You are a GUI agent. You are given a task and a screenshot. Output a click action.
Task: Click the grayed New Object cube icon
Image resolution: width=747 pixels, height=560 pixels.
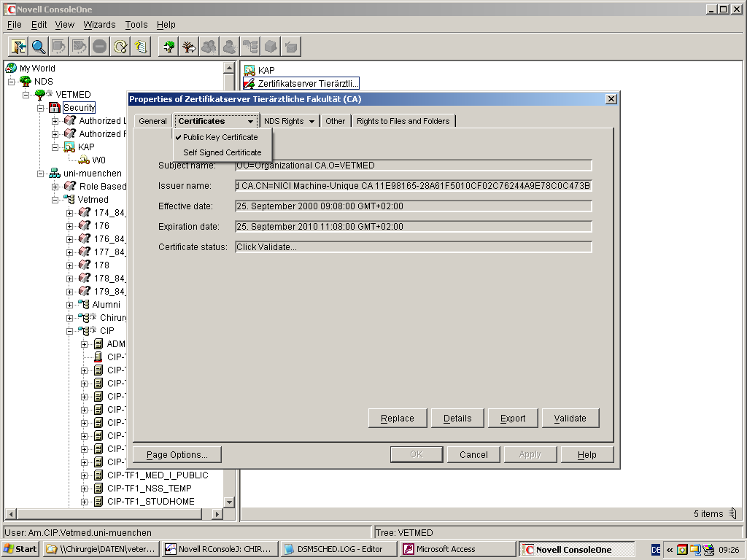tap(271, 47)
